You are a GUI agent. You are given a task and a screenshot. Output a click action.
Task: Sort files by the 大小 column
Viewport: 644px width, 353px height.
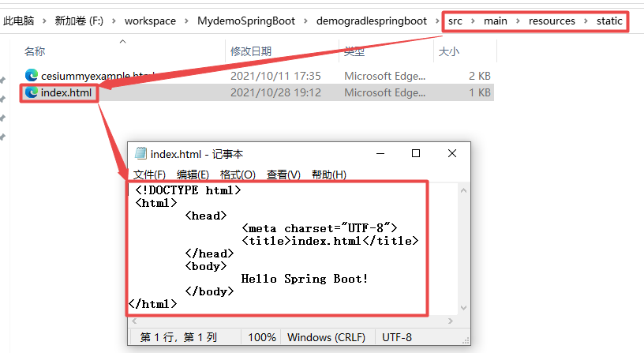(449, 51)
